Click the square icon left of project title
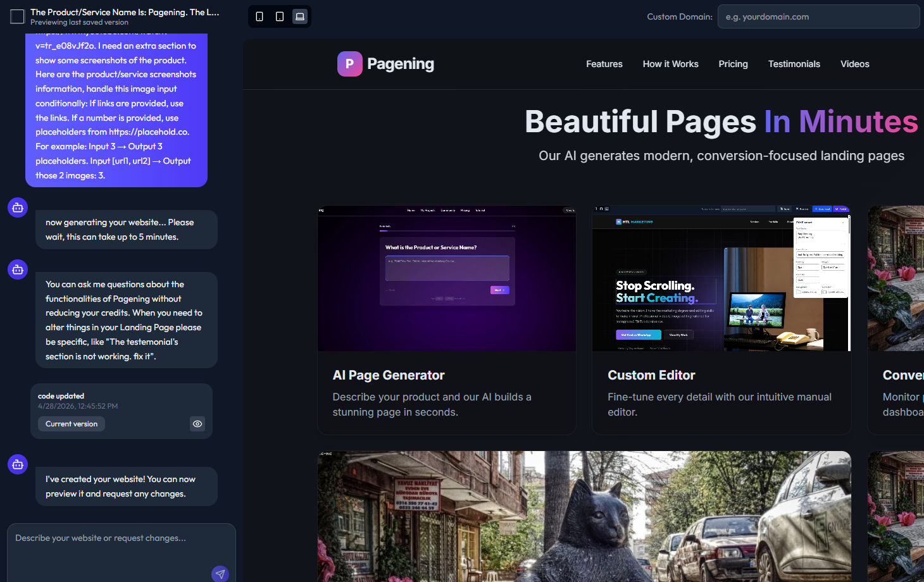 (18, 16)
